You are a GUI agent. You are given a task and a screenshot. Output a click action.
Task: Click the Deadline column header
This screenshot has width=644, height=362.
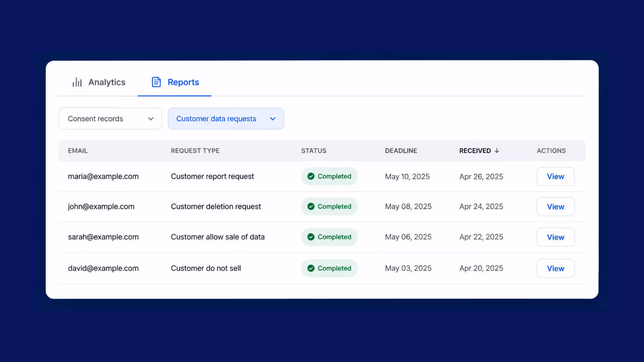click(x=401, y=151)
